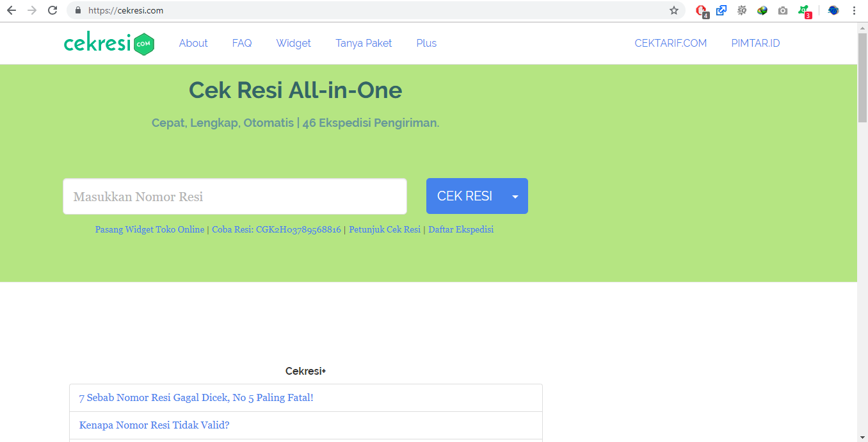Image resolution: width=868 pixels, height=442 pixels.
Task: Open Pasang Widget Toko Online link
Action: (150, 229)
